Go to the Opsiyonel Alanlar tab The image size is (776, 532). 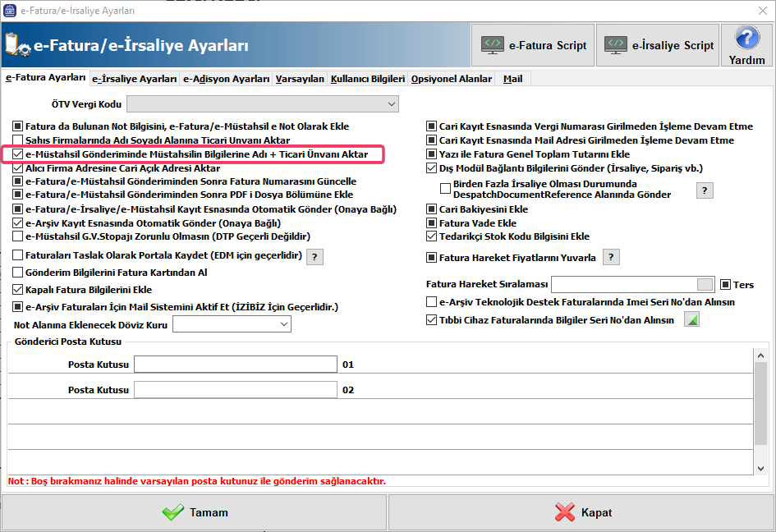tap(451, 79)
